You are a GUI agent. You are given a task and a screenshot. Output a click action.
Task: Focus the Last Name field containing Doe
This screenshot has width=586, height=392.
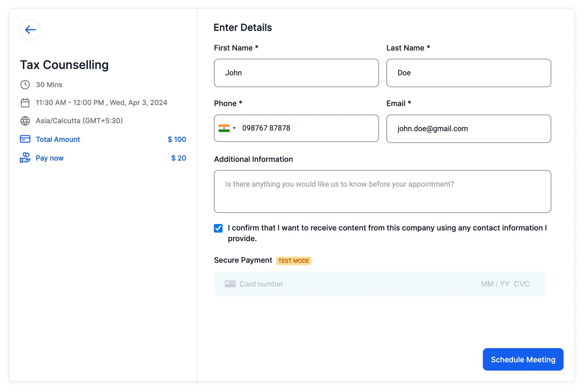[x=468, y=73]
